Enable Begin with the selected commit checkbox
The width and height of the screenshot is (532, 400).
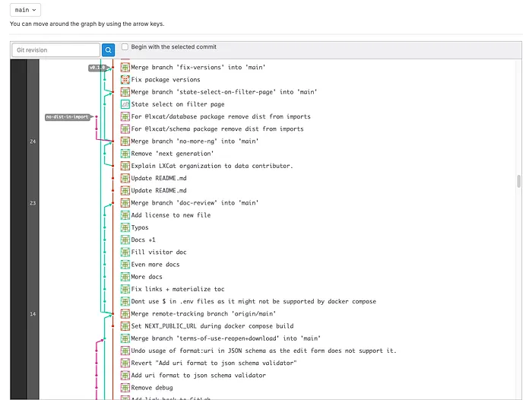(125, 47)
